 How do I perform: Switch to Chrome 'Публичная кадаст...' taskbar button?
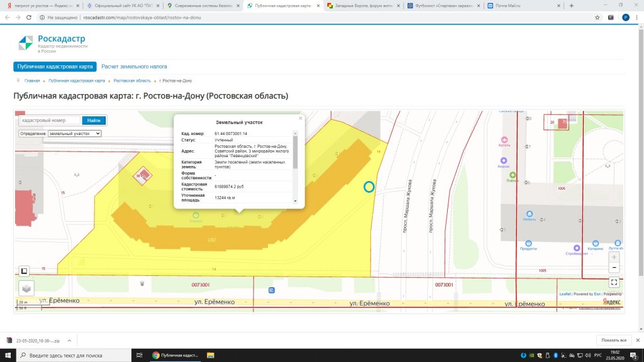click(x=175, y=356)
